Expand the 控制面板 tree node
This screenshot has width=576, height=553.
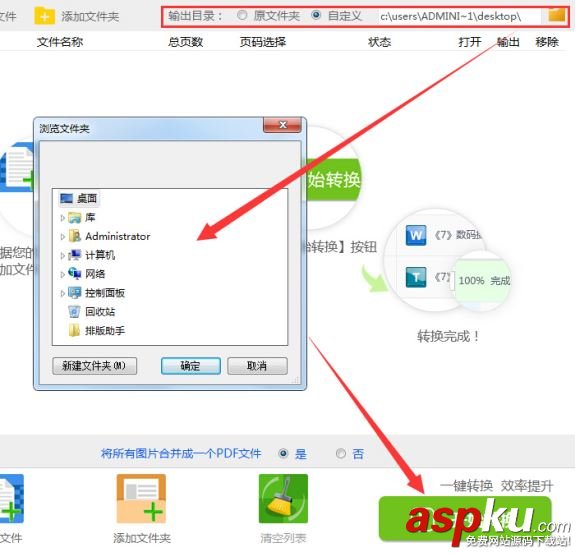point(62,293)
